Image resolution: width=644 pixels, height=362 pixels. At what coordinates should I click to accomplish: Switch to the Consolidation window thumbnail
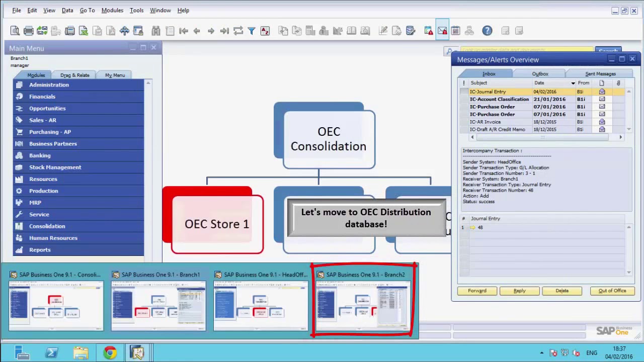click(56, 300)
